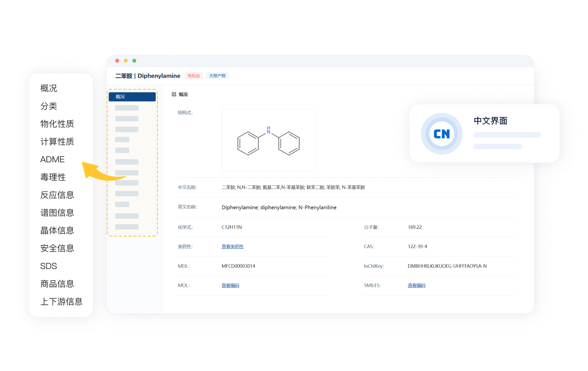Viewport: 588px width, 371px height.
Task: Open 谱图信息 from the menu
Action: click(57, 213)
